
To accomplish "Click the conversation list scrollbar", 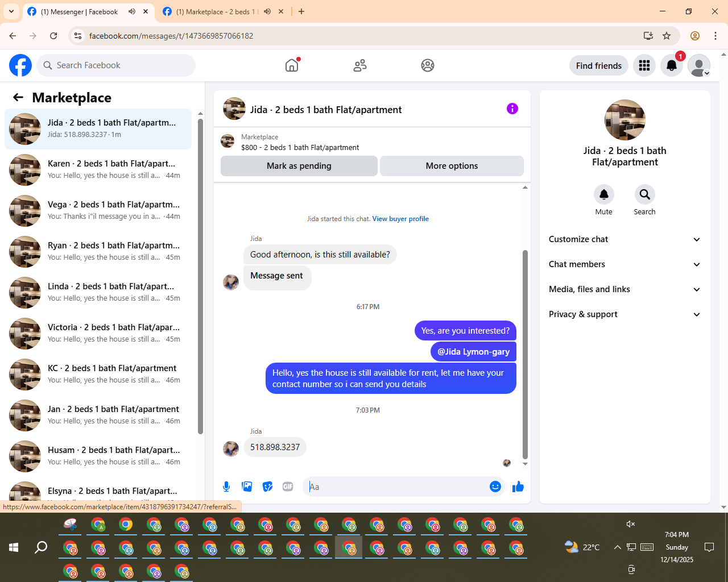I will (x=200, y=276).
